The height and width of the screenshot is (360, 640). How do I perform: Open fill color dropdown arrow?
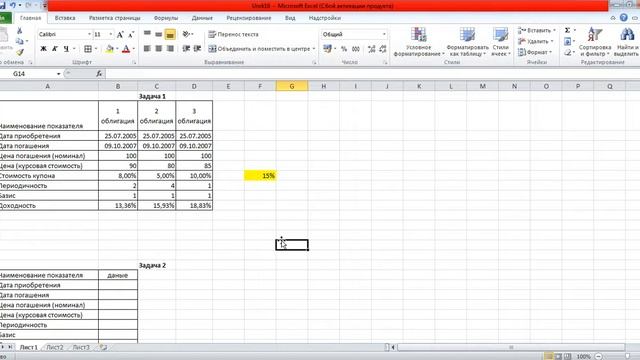[117, 49]
